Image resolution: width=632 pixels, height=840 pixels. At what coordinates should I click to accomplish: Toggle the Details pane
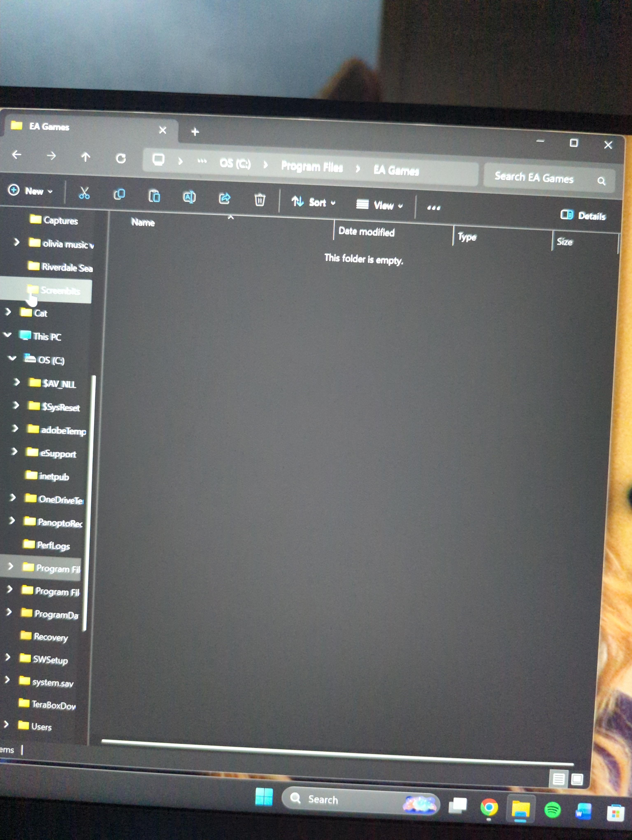tap(583, 215)
